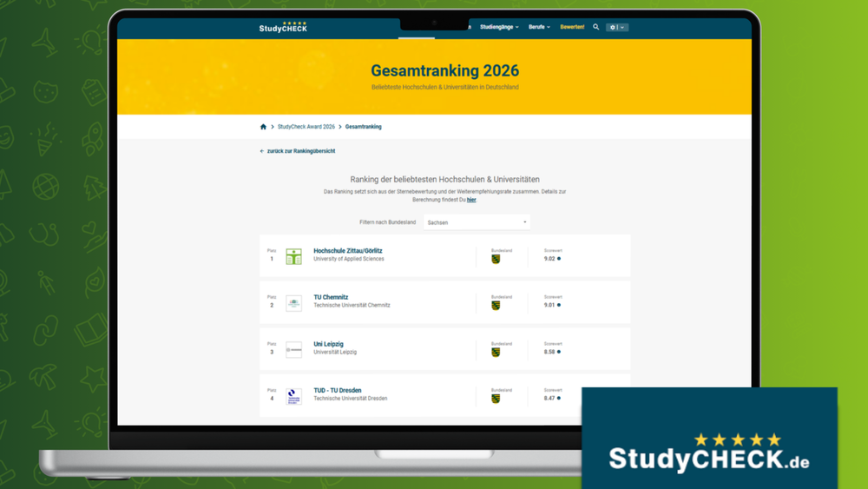This screenshot has height=489, width=868.
Task: Open the Uni Leipzig title link
Action: click(328, 344)
